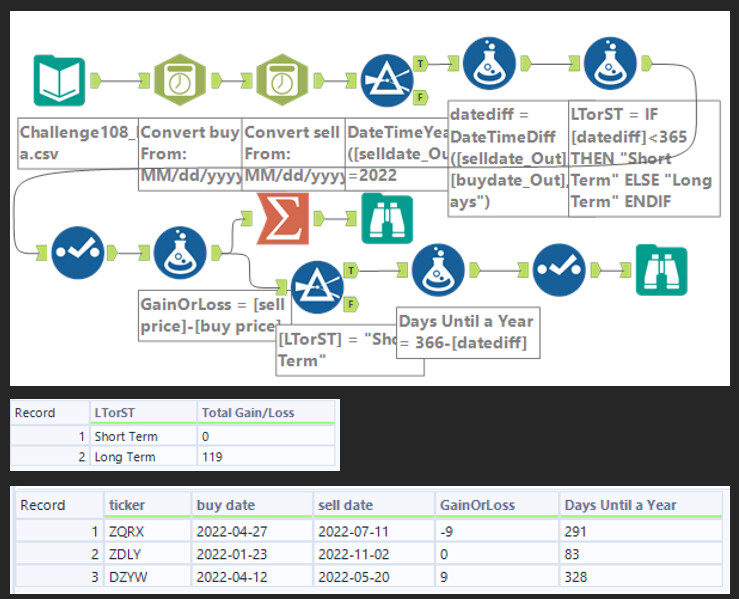
Task: Click the first Select tool after LTorST
Action: pos(78,253)
